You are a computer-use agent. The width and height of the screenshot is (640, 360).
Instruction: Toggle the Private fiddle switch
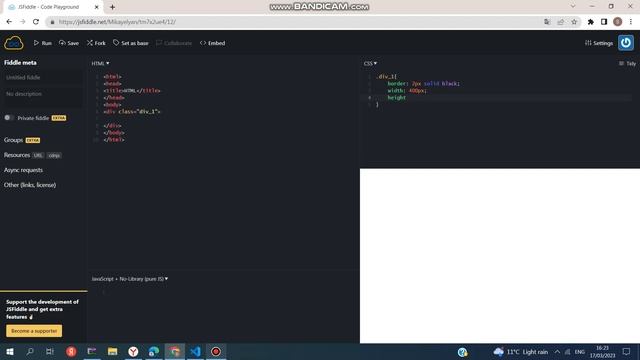point(8,118)
